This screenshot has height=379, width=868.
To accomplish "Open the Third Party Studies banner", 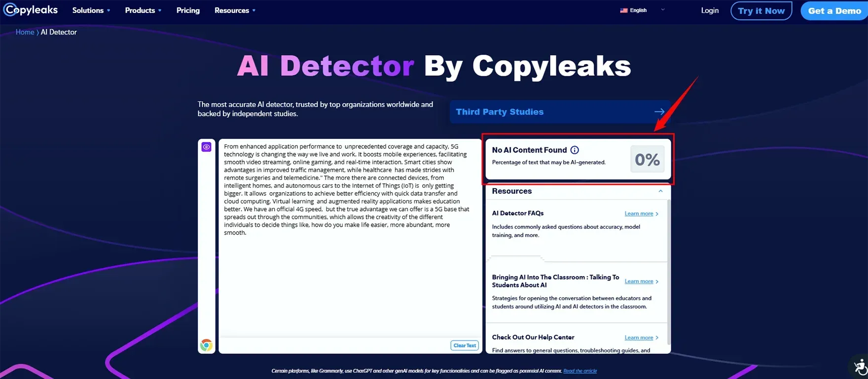I will click(x=560, y=112).
